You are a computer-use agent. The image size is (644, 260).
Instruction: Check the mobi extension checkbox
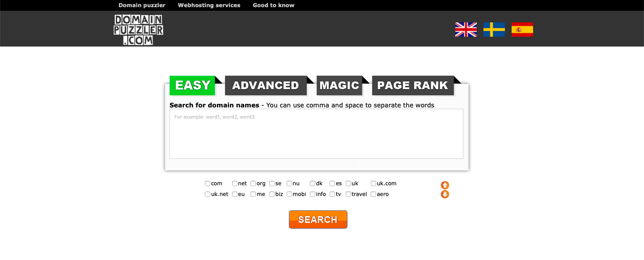[x=289, y=194]
